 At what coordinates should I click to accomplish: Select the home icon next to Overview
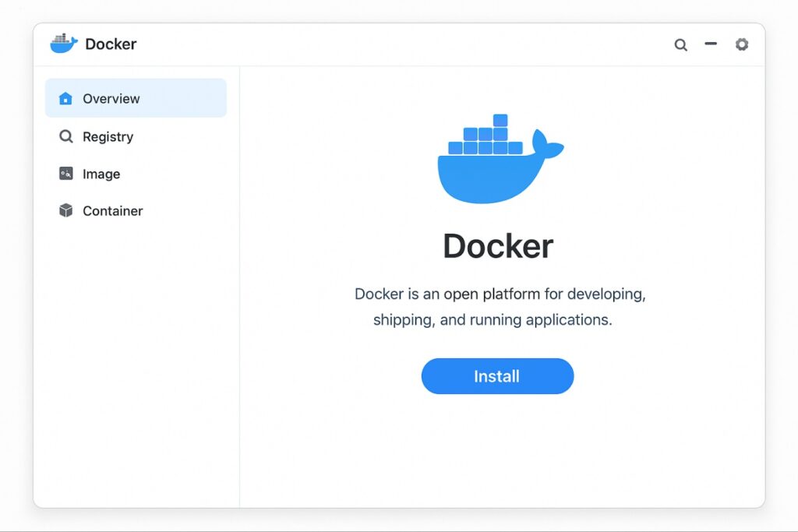[65, 98]
